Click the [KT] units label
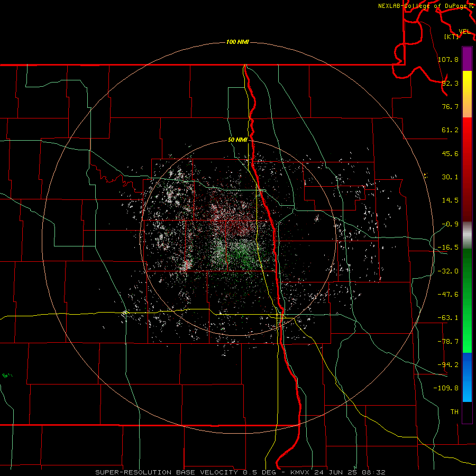The width and height of the screenshot is (476, 476). tap(452, 36)
